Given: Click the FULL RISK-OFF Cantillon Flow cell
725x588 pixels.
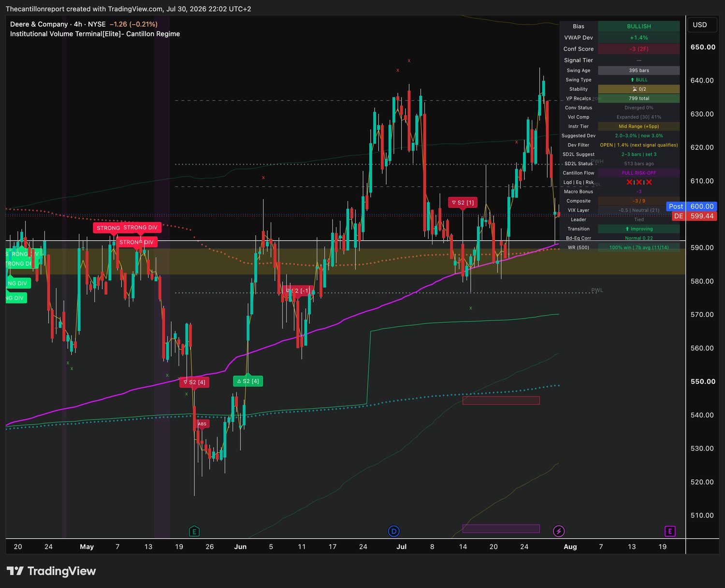Looking at the screenshot, I should point(639,173).
